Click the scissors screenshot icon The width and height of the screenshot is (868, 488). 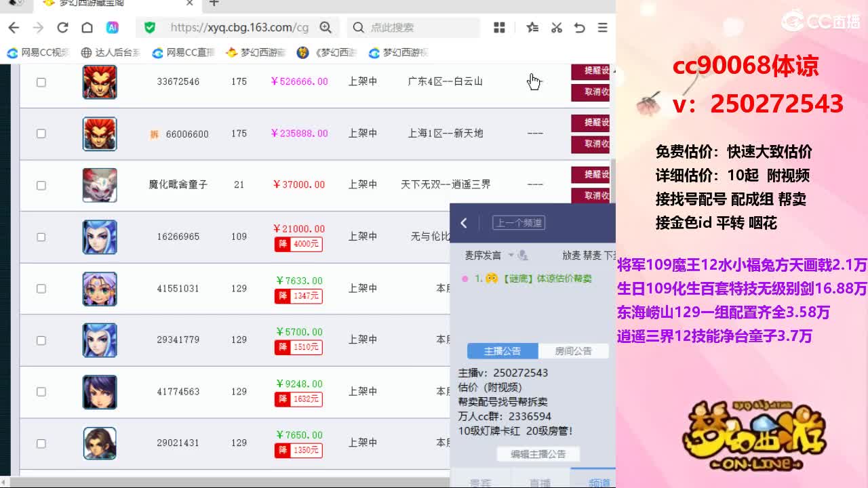click(x=556, y=28)
